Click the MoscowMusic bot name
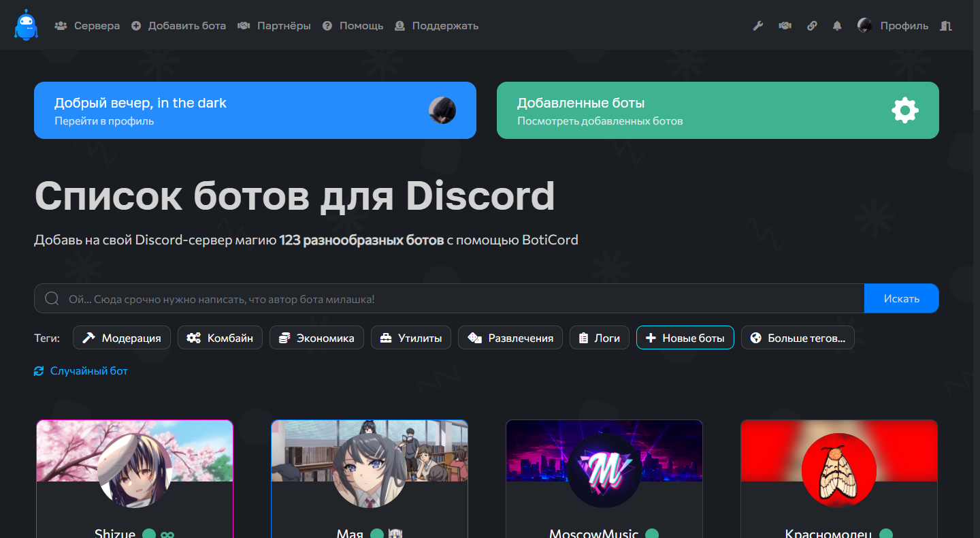This screenshot has width=980, height=538. 594,533
